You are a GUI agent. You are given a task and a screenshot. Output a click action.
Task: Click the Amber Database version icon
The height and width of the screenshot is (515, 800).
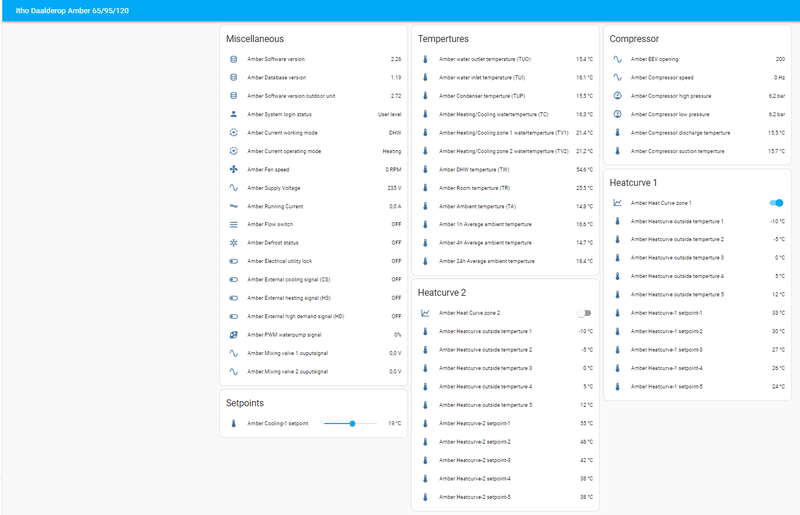click(x=234, y=78)
